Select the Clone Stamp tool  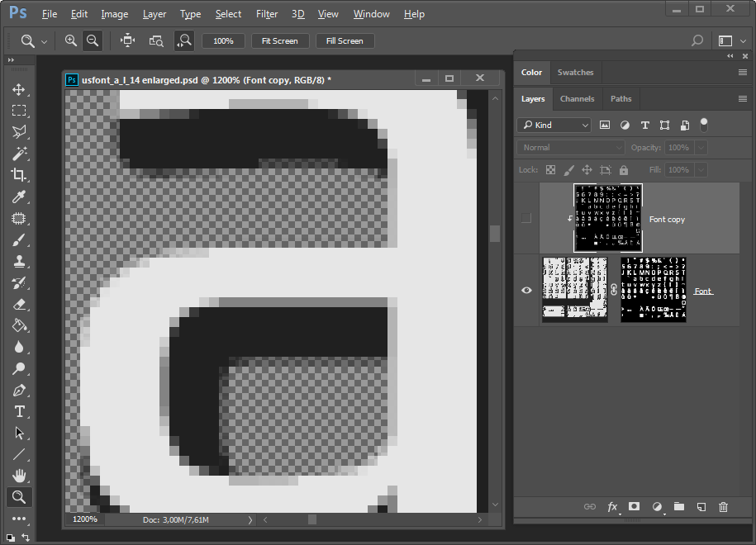coord(19,261)
